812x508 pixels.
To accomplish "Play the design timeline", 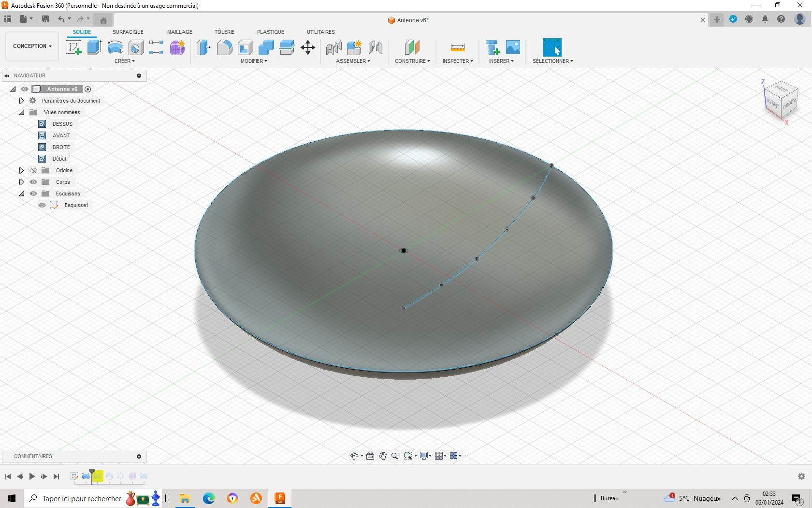I will (32, 477).
